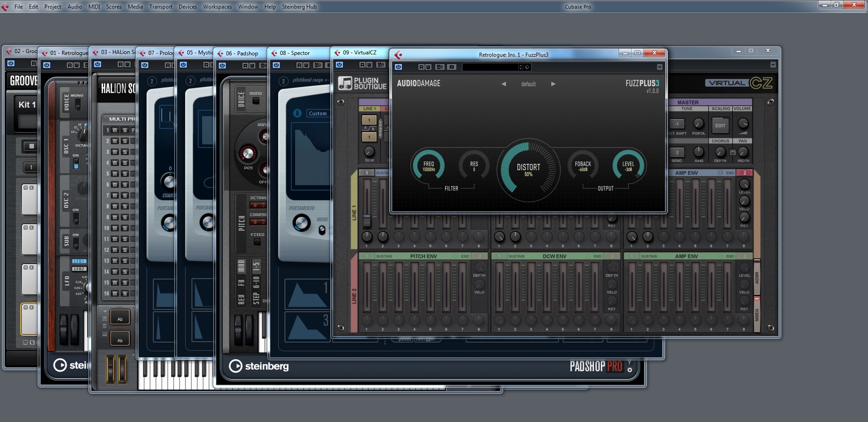Click the VirtualCZ PORTA. knob

[x=699, y=123]
